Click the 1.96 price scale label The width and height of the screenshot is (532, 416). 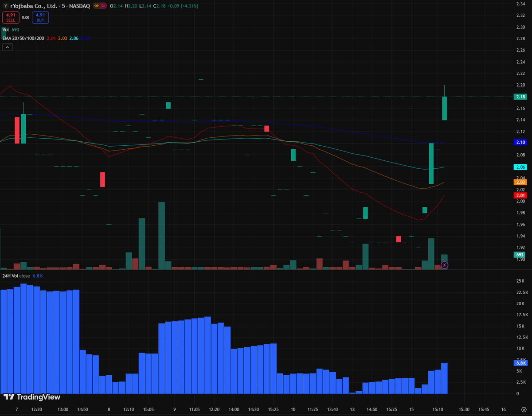point(521,225)
